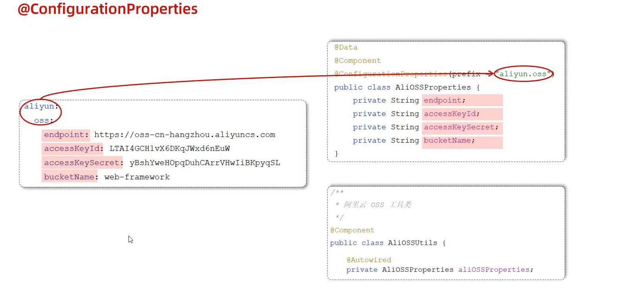Viewport: 644px width, 301px height.
Task: Click the highlighted accessKeyId: key in YAML
Action: point(73,149)
